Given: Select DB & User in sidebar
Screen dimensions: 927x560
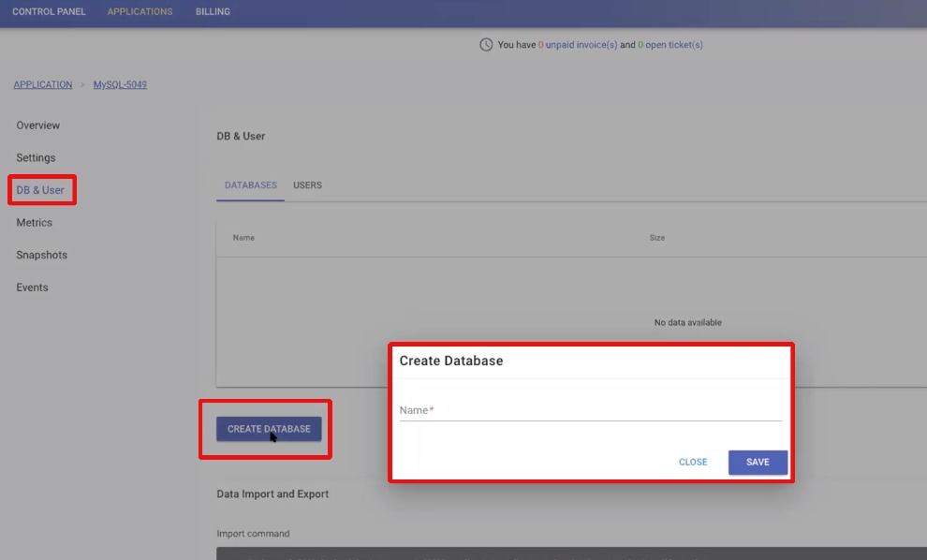Looking at the screenshot, I should (40, 190).
